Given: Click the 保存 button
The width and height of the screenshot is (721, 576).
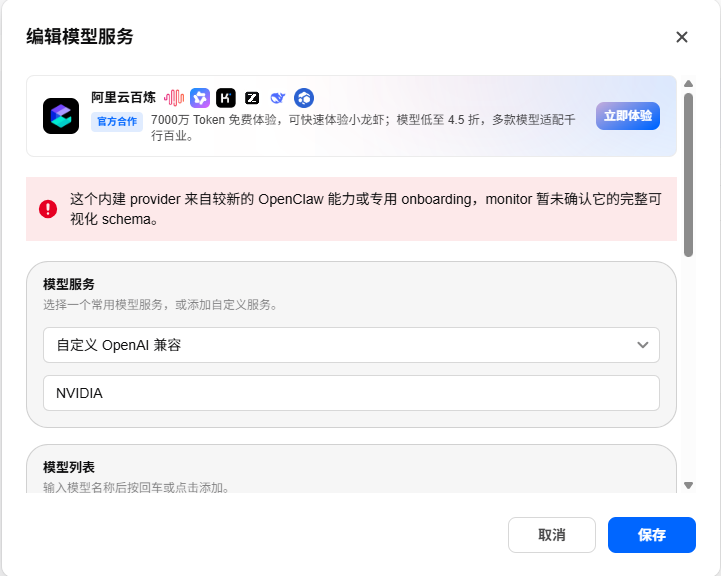Looking at the screenshot, I should pyautogui.click(x=652, y=535).
